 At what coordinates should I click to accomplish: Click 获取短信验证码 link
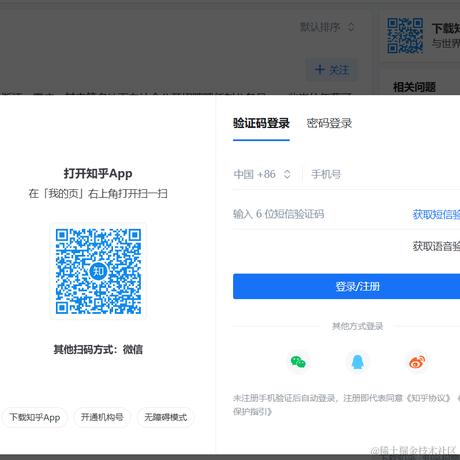pyautogui.click(x=436, y=214)
